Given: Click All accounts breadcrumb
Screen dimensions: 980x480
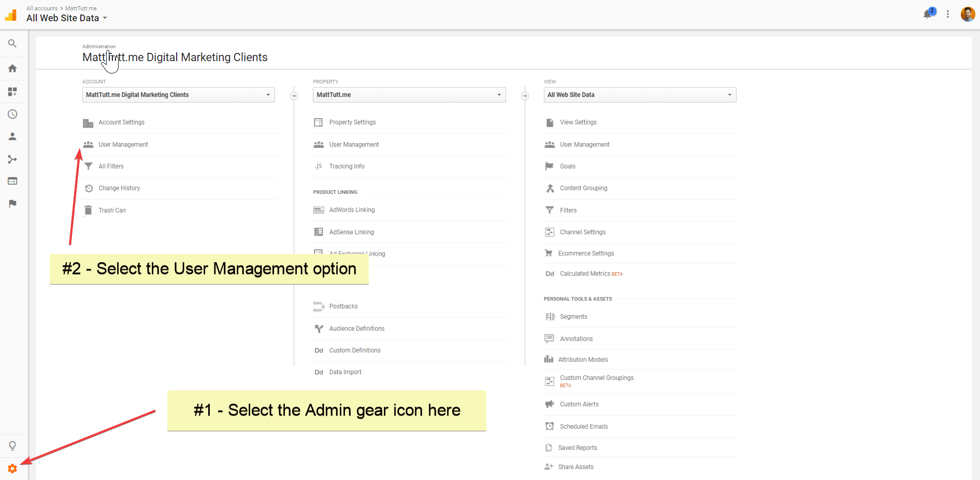Looking at the screenshot, I should pos(42,8).
